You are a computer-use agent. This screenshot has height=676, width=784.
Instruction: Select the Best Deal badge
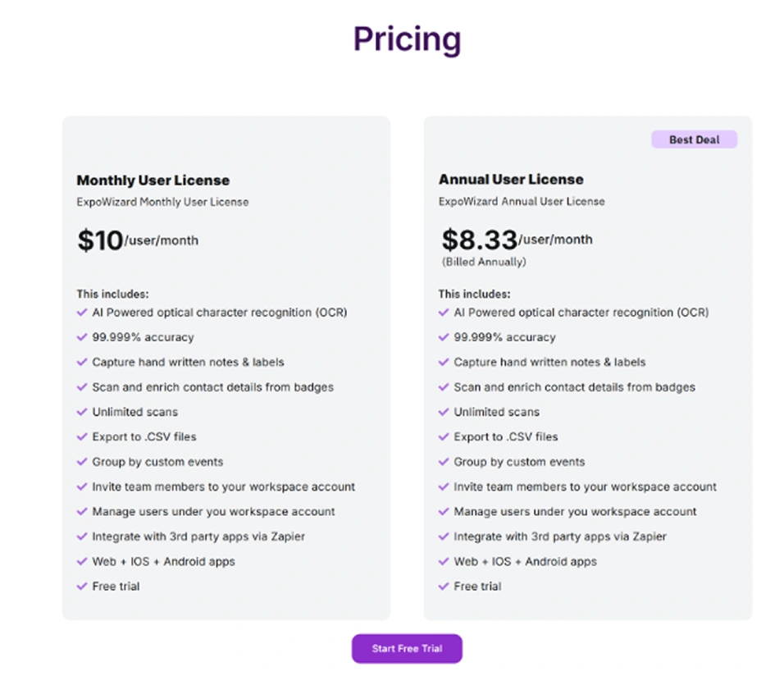(x=694, y=139)
